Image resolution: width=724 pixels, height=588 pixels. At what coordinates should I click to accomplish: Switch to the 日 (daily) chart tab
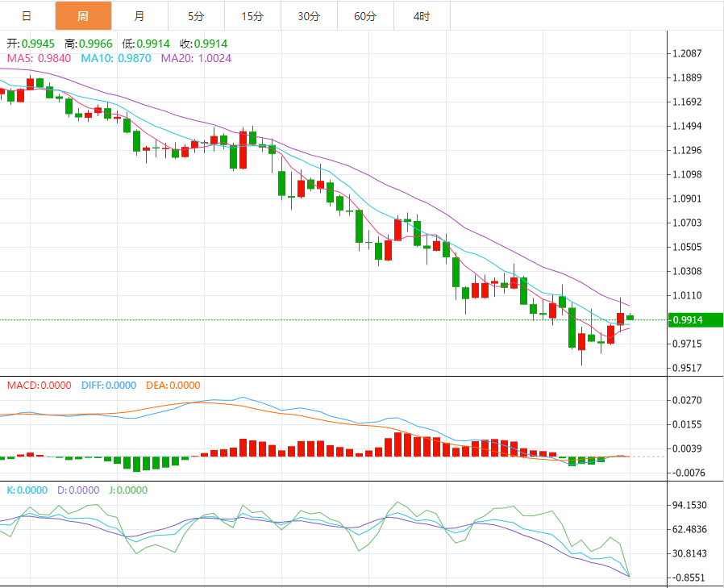coord(27,16)
